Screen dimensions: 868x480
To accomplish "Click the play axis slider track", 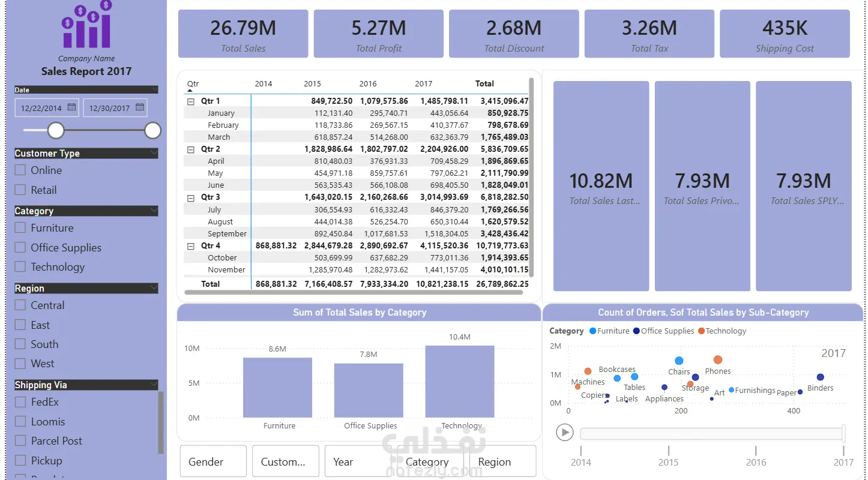I will tap(712, 433).
